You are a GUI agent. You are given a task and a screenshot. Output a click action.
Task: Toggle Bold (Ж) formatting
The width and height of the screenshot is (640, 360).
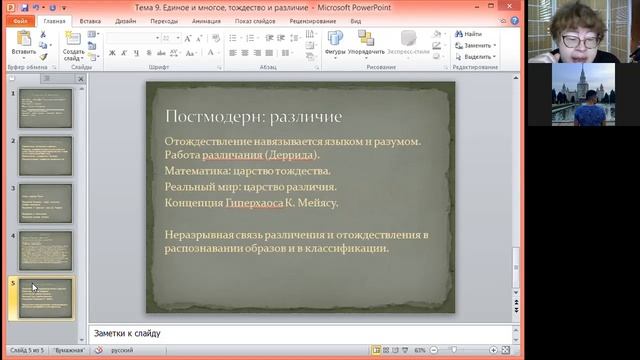tap(112, 53)
